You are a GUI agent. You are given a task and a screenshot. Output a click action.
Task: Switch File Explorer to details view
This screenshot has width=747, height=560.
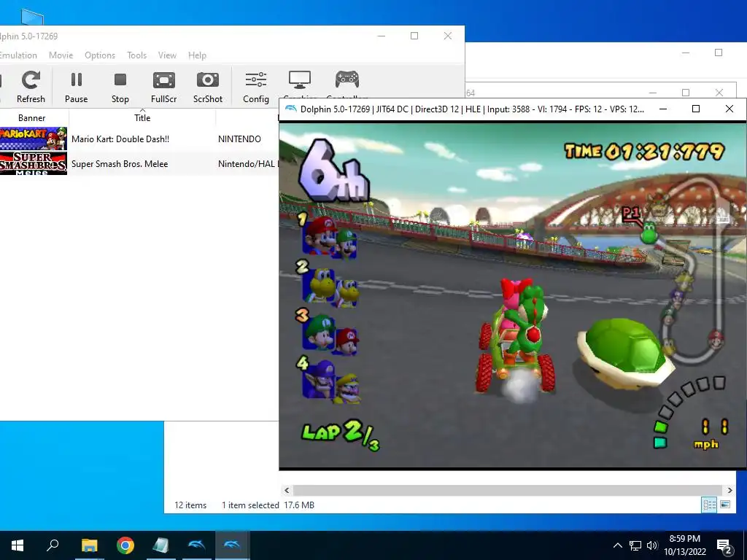[709, 505]
